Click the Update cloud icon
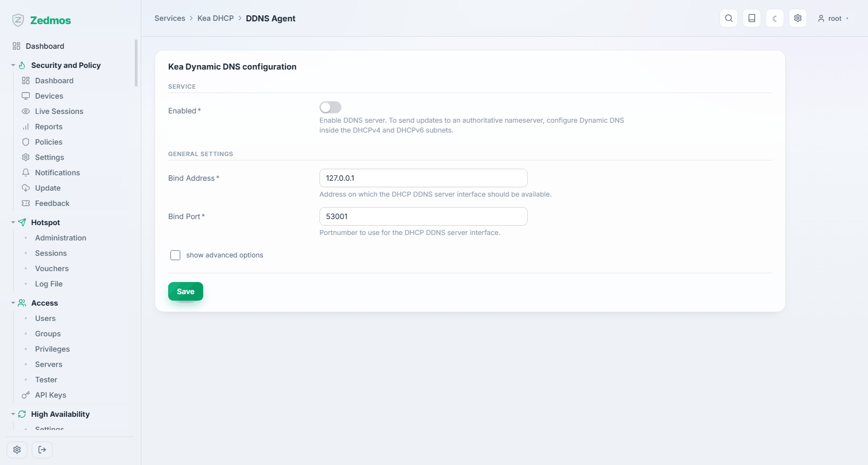Viewport: 868px width, 465px height. coord(26,188)
